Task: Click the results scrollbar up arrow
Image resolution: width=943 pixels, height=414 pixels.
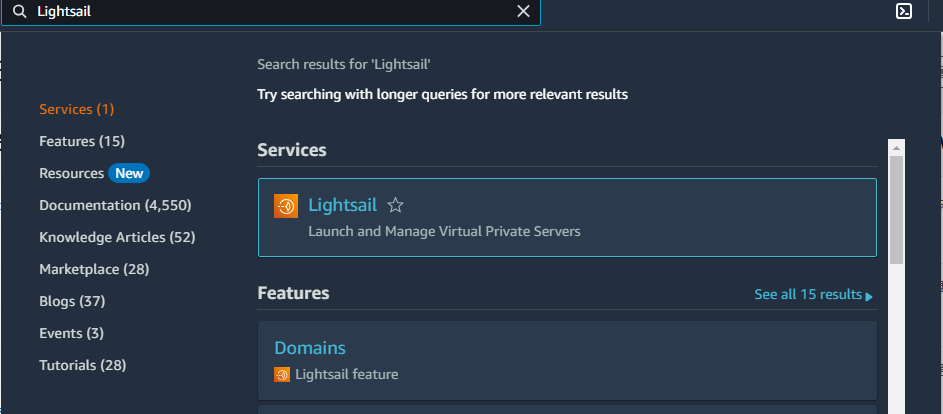Action: coord(897,148)
